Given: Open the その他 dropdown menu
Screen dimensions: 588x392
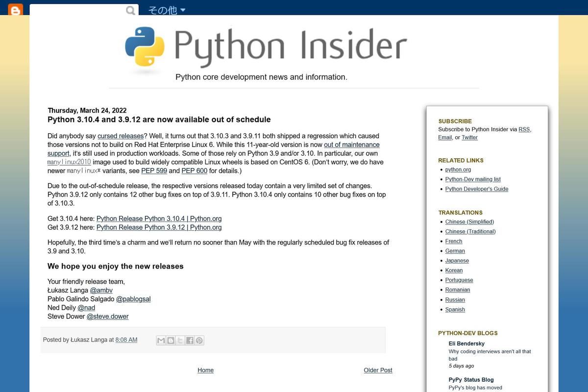Looking at the screenshot, I should click(x=167, y=10).
